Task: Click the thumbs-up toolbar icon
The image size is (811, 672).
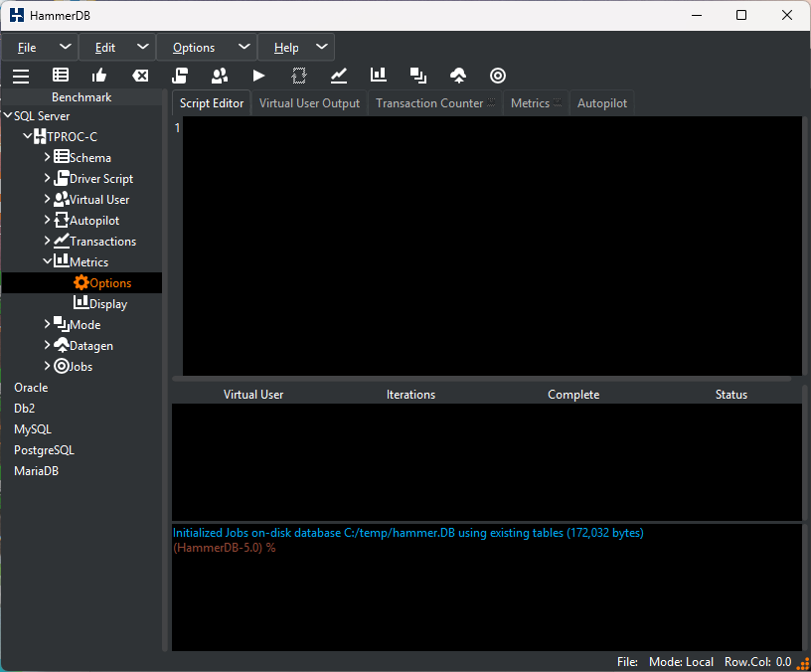Action: pyautogui.click(x=99, y=76)
